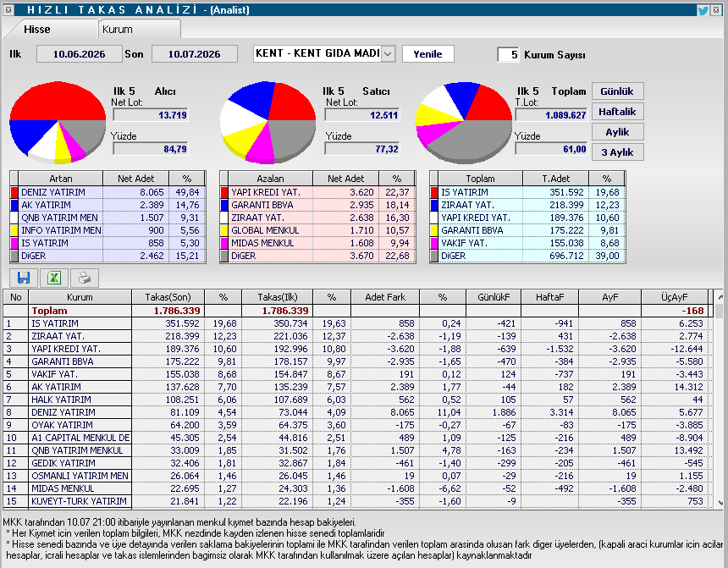728x568 pixels.
Task: Click the Net Lot value 13.719
Action: tap(151, 115)
